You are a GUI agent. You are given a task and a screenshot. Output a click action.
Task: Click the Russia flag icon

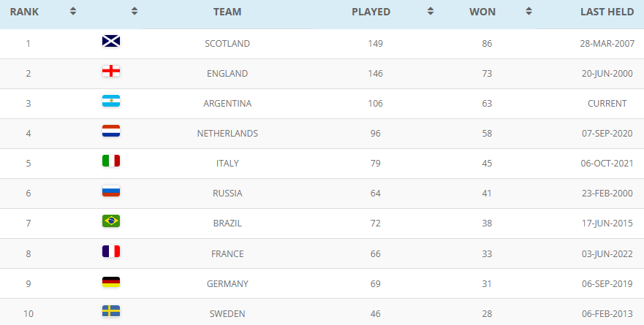tap(111, 191)
